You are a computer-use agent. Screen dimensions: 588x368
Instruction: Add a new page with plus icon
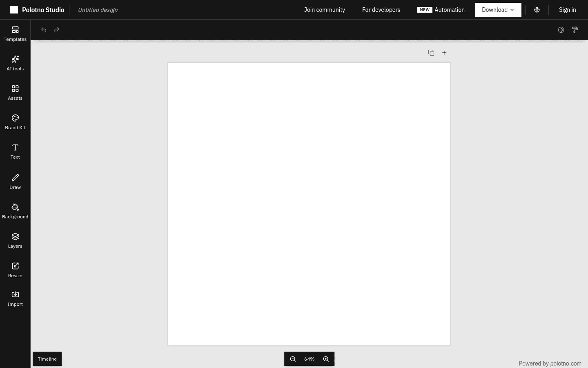click(444, 53)
